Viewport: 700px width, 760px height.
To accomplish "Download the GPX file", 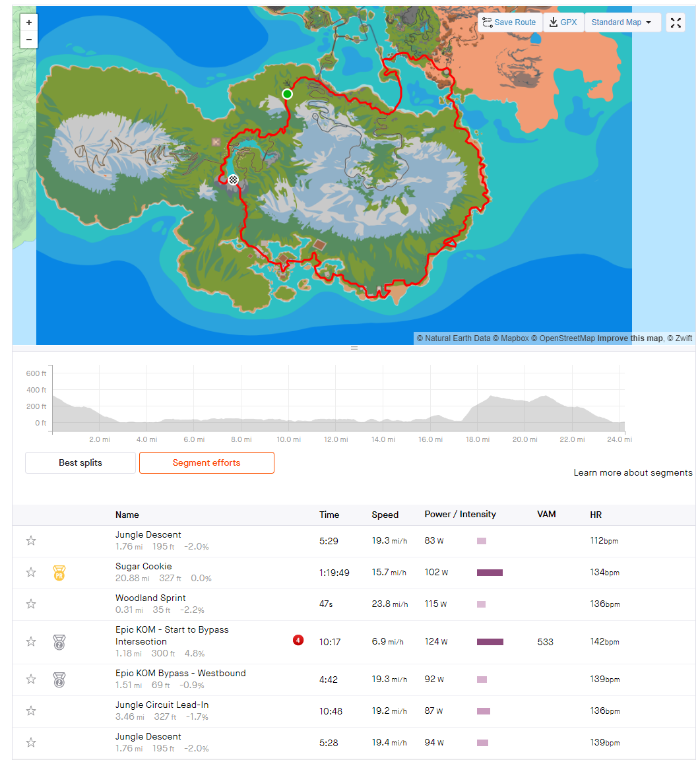I will click(563, 22).
